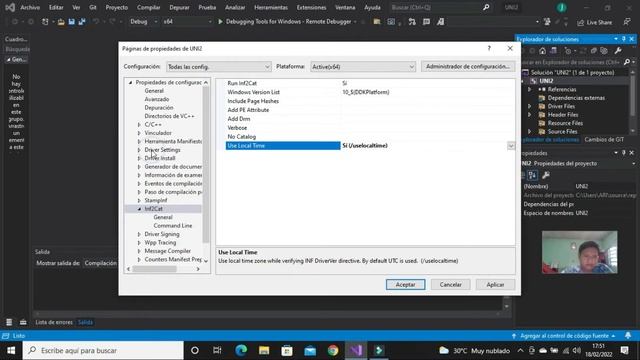This screenshot has height=360, width=640.
Task: Select the No Catalog property row
Action: coord(369,136)
